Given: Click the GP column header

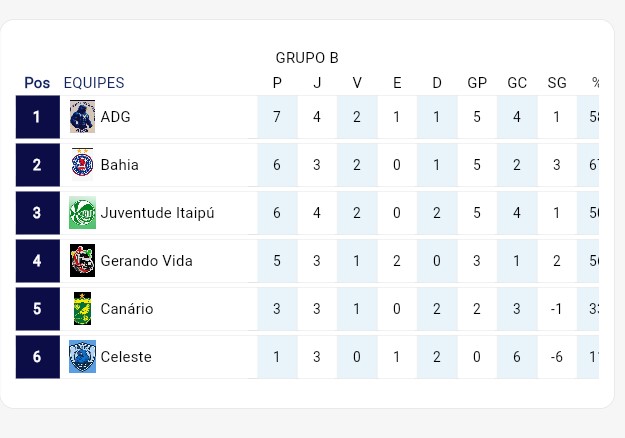Looking at the screenshot, I should point(477,83).
